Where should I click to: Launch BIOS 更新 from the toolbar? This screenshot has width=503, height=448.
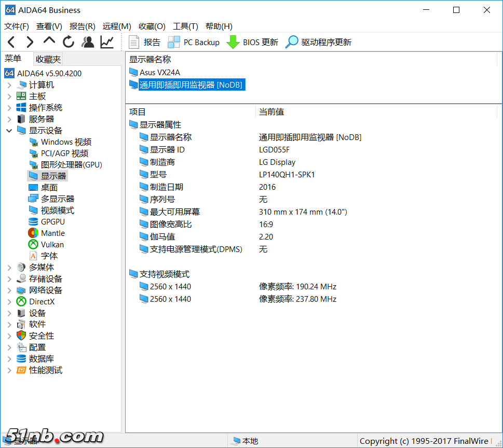point(253,42)
